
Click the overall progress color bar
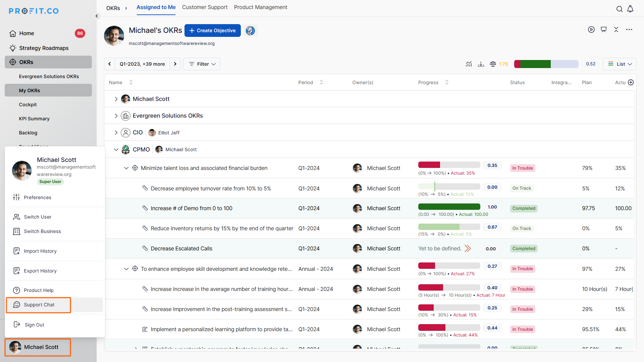point(546,64)
